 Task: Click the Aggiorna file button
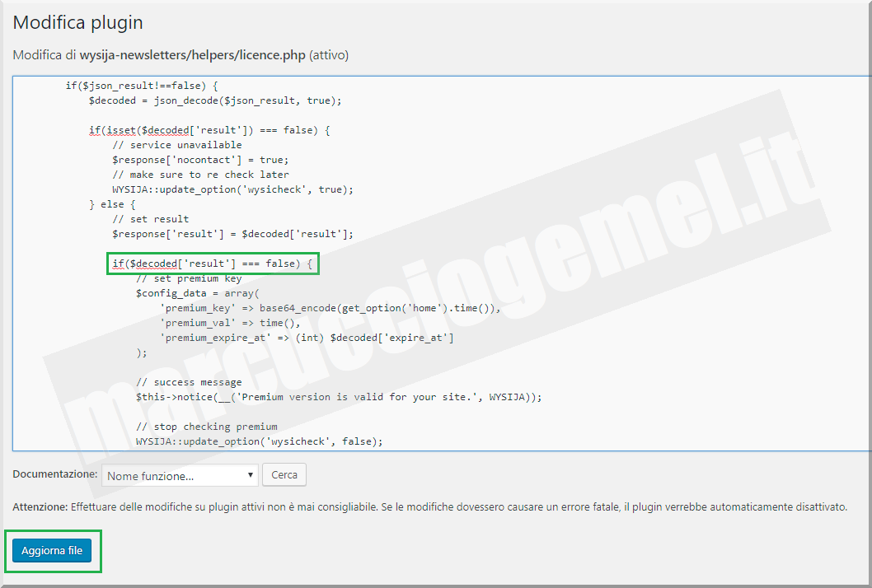coord(52,550)
